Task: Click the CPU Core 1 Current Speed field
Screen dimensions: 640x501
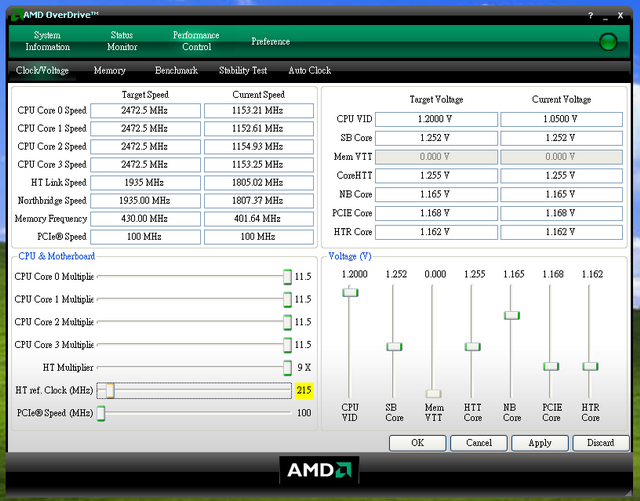Action: [259, 129]
